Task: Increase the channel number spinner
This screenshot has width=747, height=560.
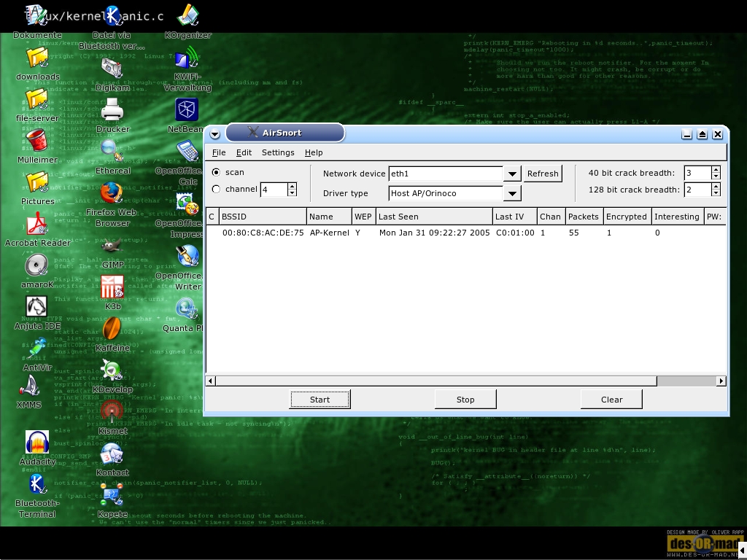Action: (293, 186)
